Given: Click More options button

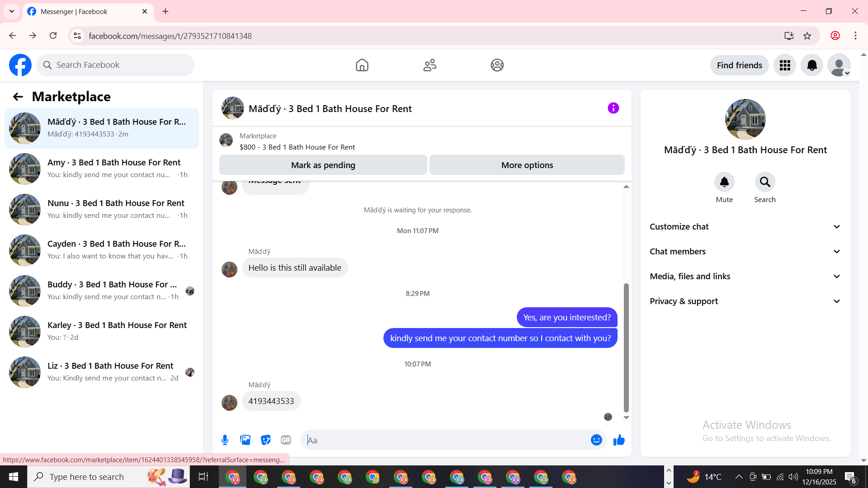Looking at the screenshot, I should 527,165.
